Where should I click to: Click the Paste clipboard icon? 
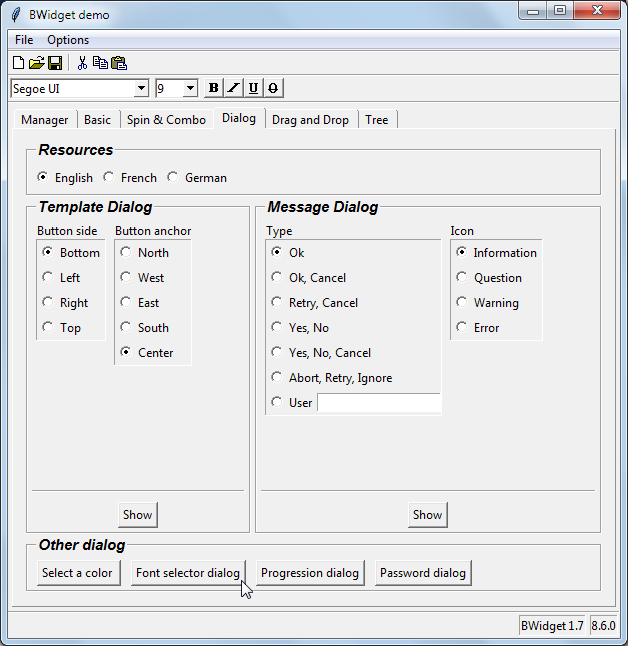point(118,63)
